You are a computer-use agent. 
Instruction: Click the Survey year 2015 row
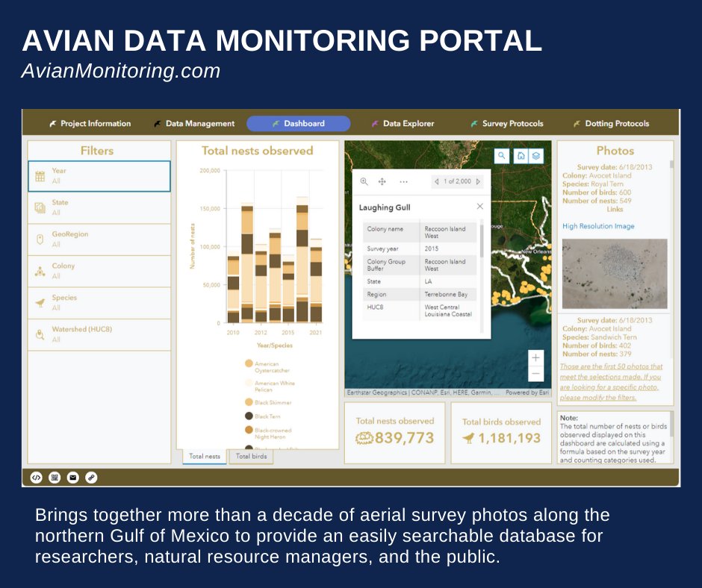pyautogui.click(x=420, y=248)
